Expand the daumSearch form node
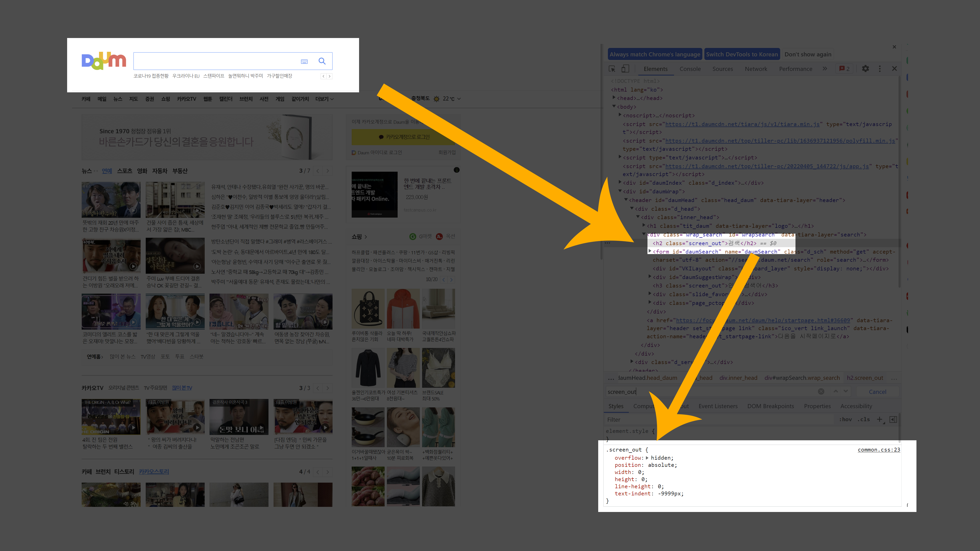 click(650, 251)
